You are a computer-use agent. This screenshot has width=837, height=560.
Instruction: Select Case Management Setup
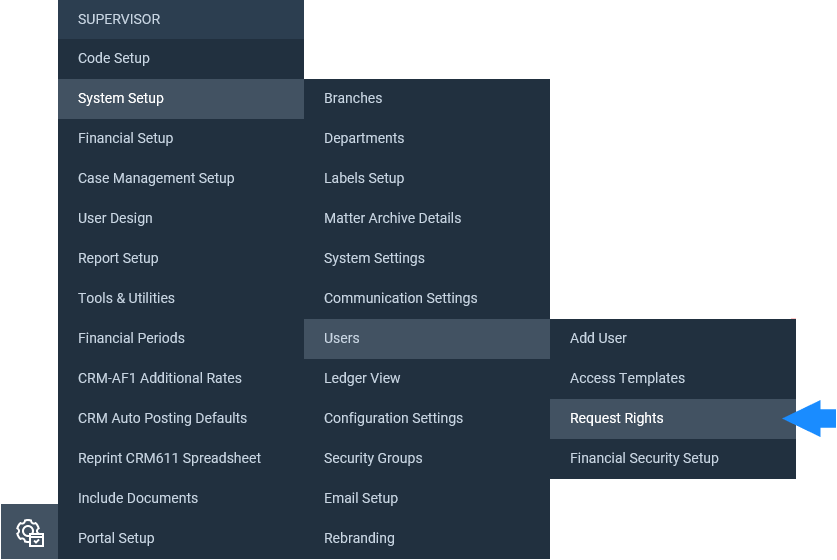181,179
